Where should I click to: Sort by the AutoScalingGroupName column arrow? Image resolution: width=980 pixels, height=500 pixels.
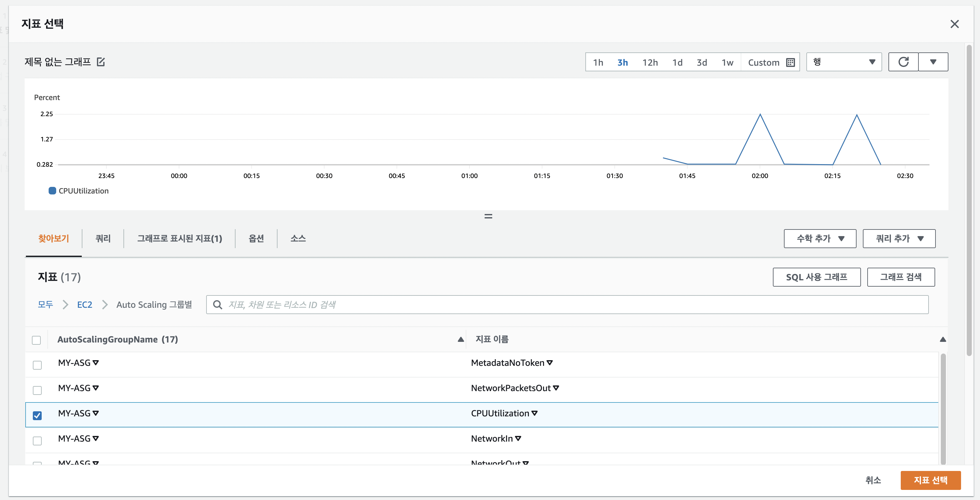tap(460, 339)
